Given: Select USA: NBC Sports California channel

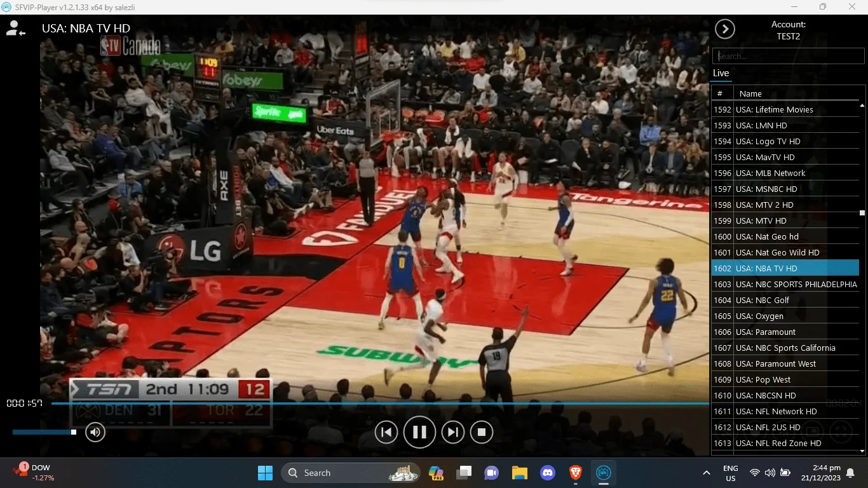Looking at the screenshot, I should (x=785, y=348).
